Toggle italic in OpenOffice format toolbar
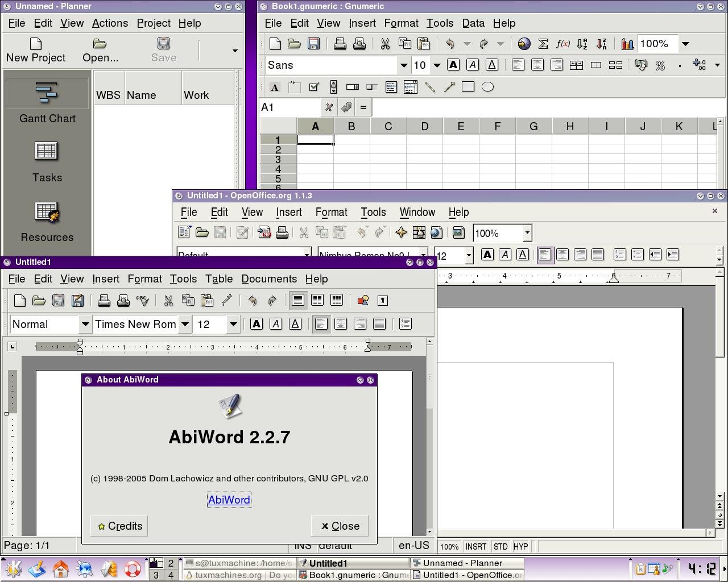This screenshot has height=582, width=728. tap(505, 255)
